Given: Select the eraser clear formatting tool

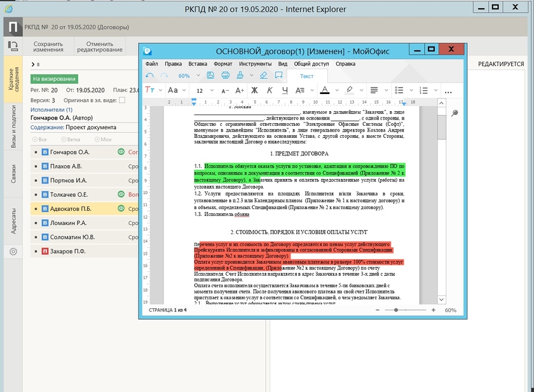Looking at the screenshot, I should click(x=263, y=76).
